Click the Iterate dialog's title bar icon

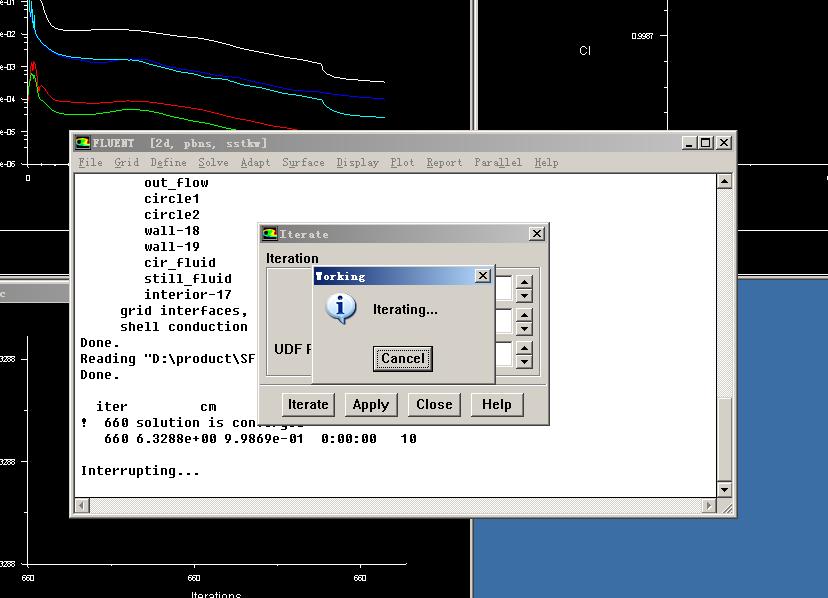(x=269, y=234)
